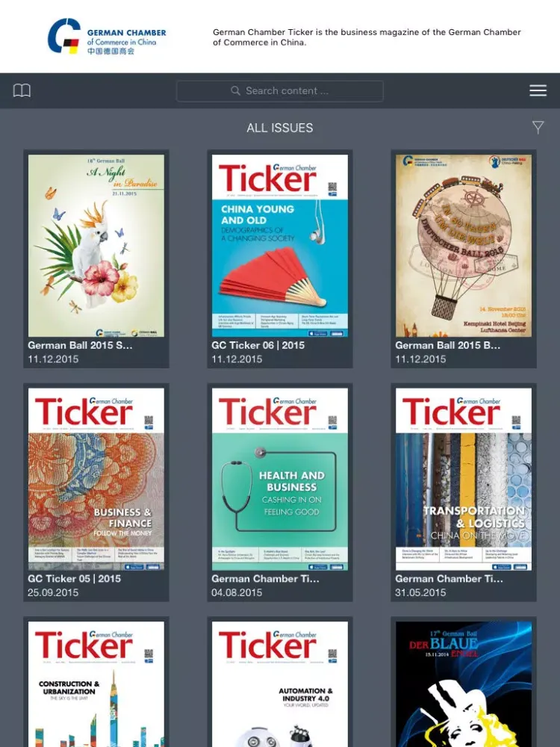Open the Der Blaue Engel cover

pyautogui.click(x=464, y=684)
